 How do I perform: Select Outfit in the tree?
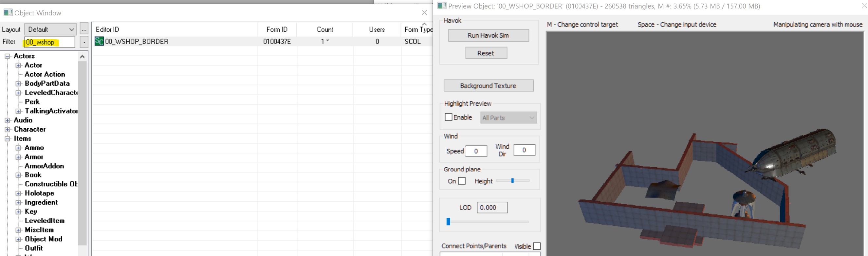coord(34,248)
